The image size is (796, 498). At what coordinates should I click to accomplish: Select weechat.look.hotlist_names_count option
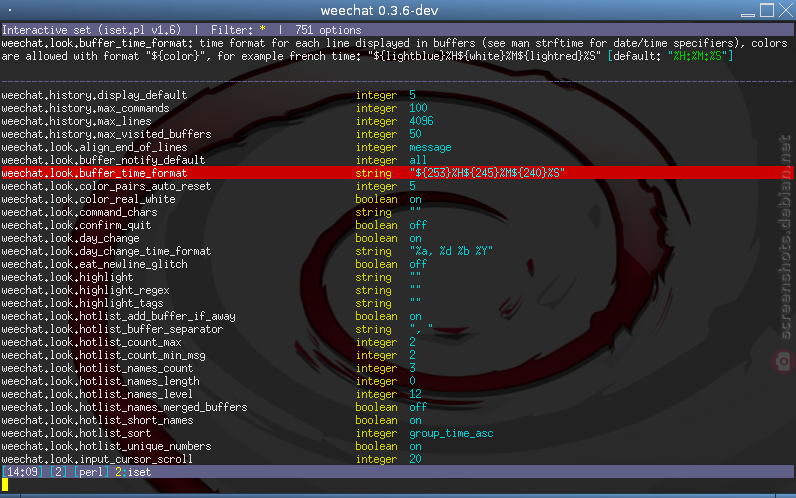pos(398,369)
